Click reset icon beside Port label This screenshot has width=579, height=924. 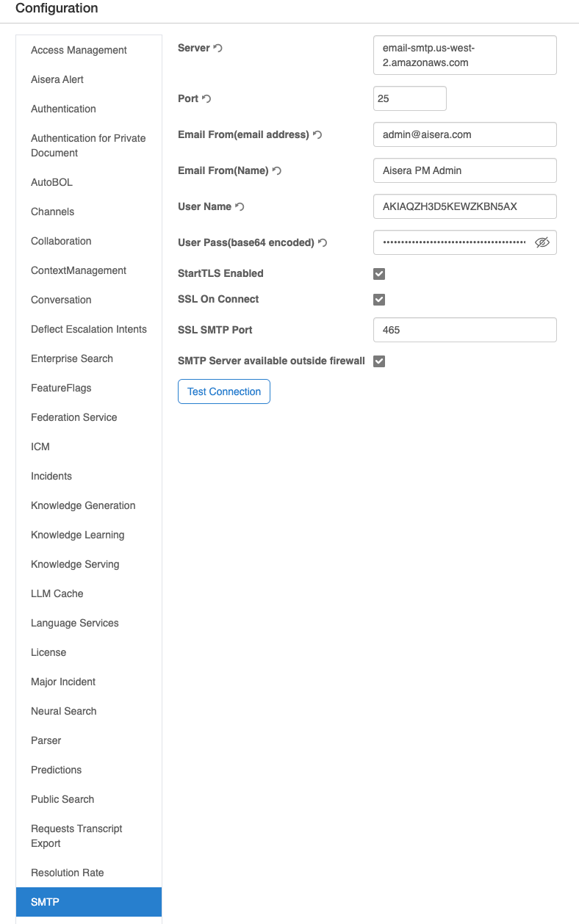coord(206,98)
